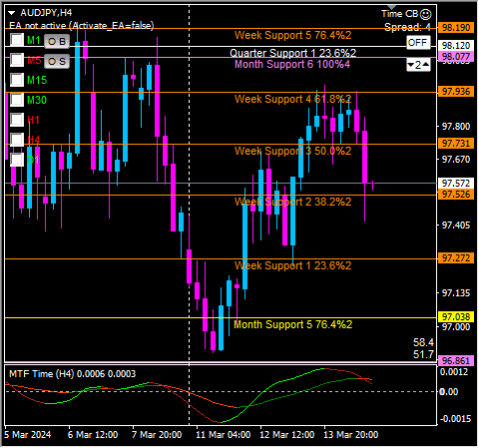Click the 11 Mar 04:00 time label
The image size is (479, 448).
point(224,435)
